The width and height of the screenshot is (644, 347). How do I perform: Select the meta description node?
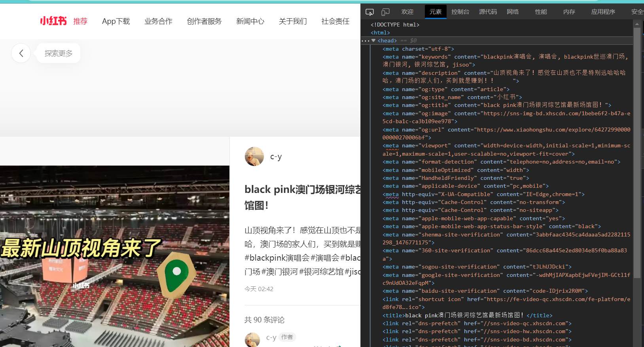coord(504,76)
